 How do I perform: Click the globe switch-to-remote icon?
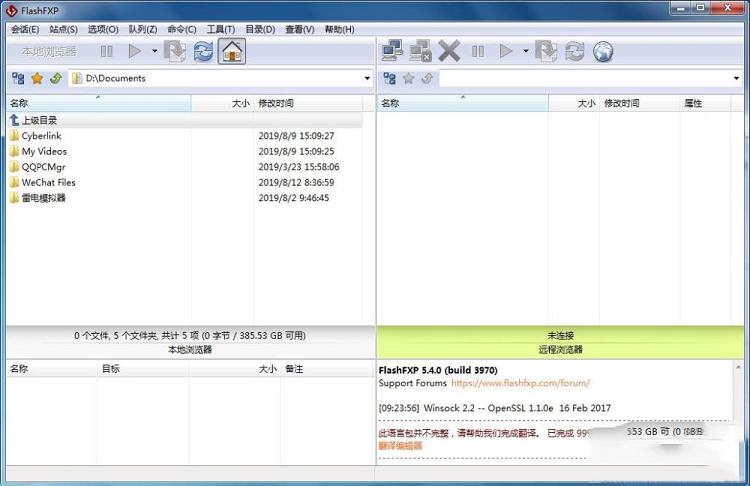tap(603, 51)
